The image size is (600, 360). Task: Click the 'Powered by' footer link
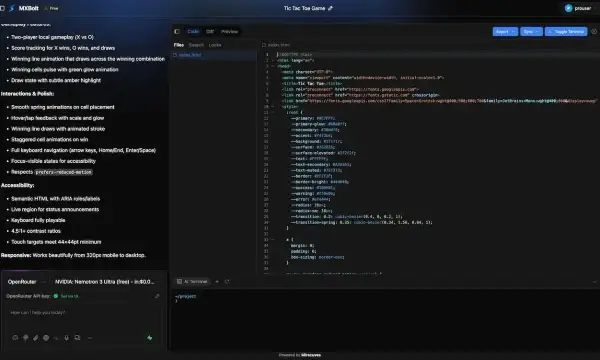300,355
